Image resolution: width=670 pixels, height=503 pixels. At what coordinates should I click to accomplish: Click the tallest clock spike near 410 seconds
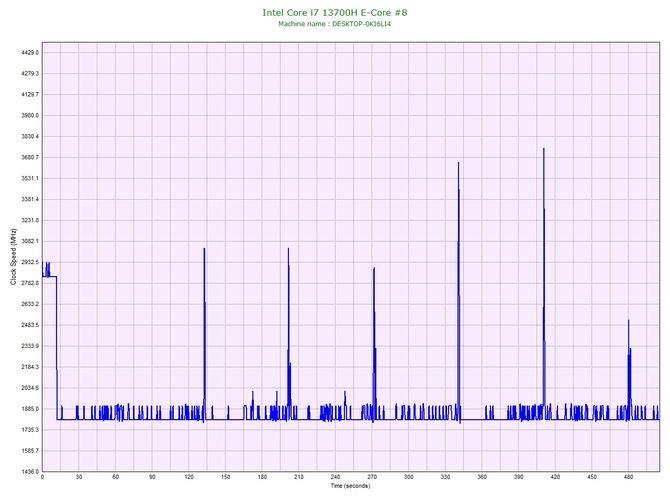[x=544, y=149]
